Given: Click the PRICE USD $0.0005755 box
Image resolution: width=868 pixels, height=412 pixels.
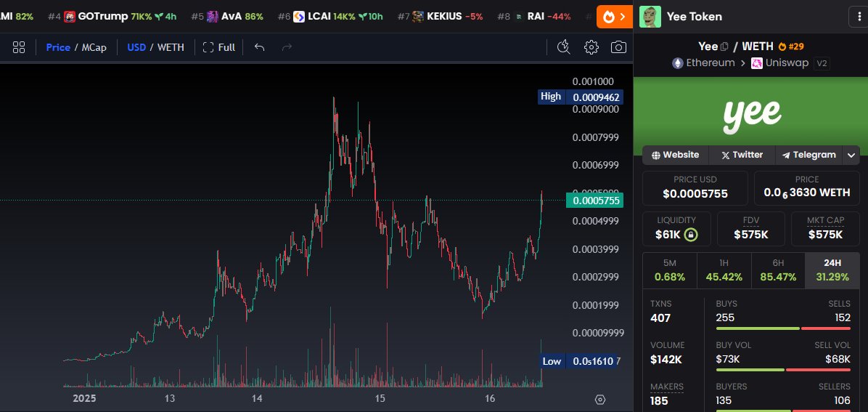Looking at the screenshot, I should tap(695, 187).
